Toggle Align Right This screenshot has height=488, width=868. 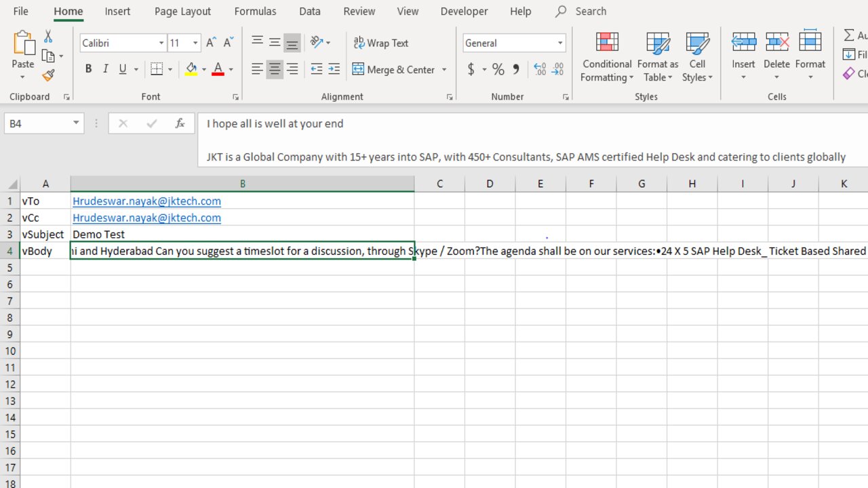[292, 69]
